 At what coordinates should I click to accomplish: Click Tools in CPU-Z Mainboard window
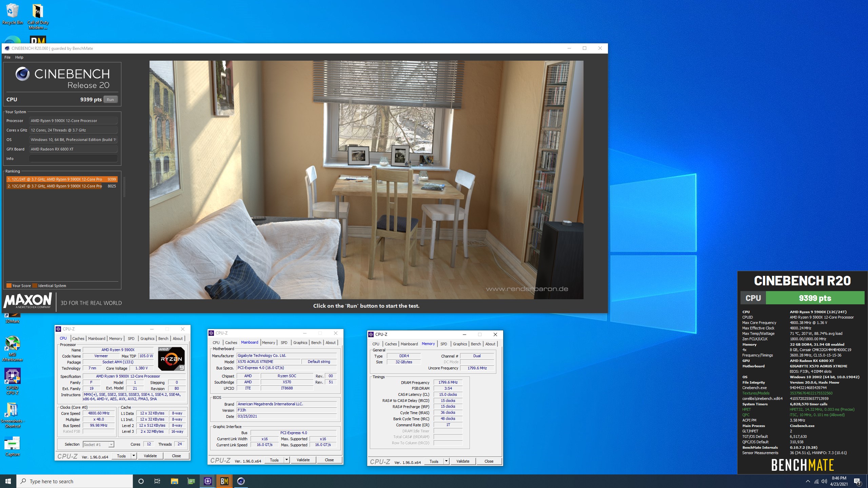click(x=274, y=460)
